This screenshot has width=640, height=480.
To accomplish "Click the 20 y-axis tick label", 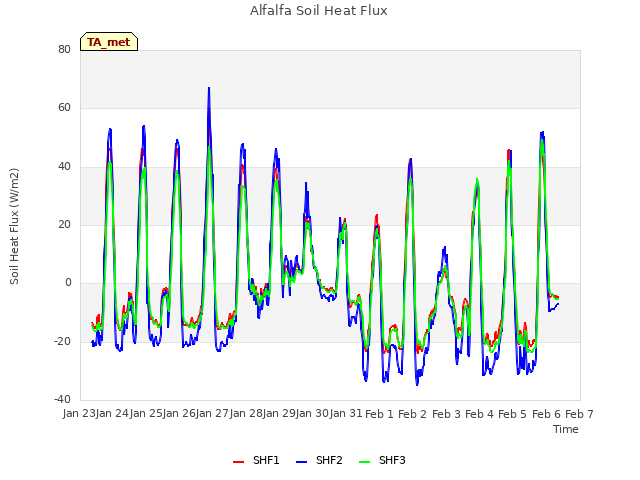I will [64, 224].
